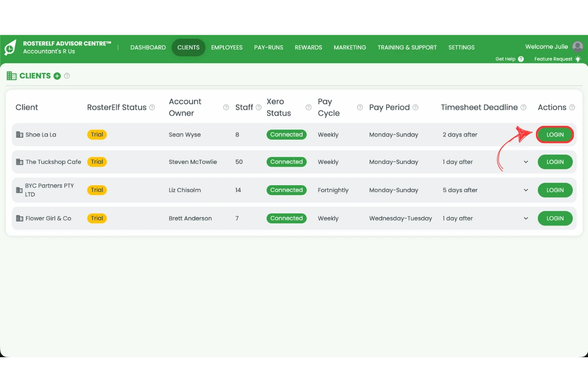Click help icon next to RosterElf Status

pyautogui.click(x=152, y=107)
